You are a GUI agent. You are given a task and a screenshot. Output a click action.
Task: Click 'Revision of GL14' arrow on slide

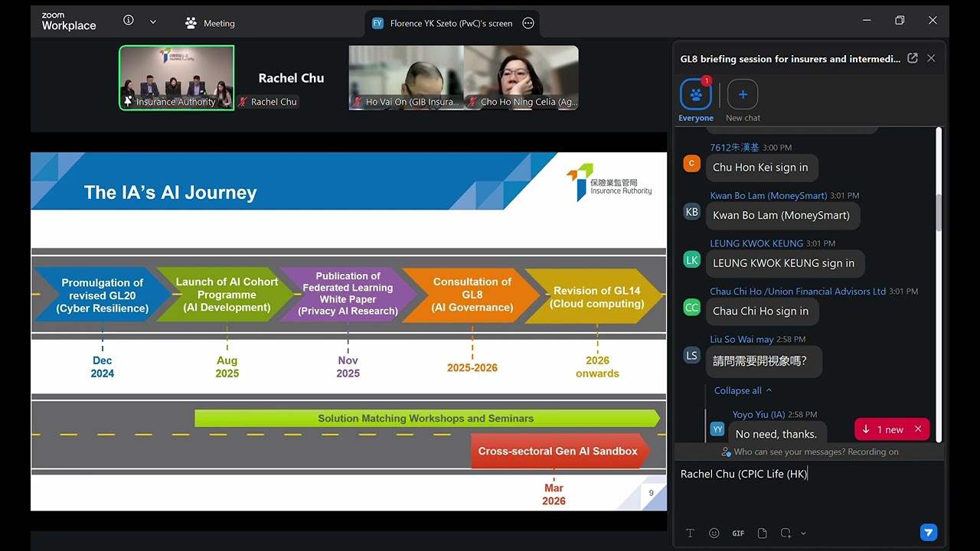click(x=596, y=295)
